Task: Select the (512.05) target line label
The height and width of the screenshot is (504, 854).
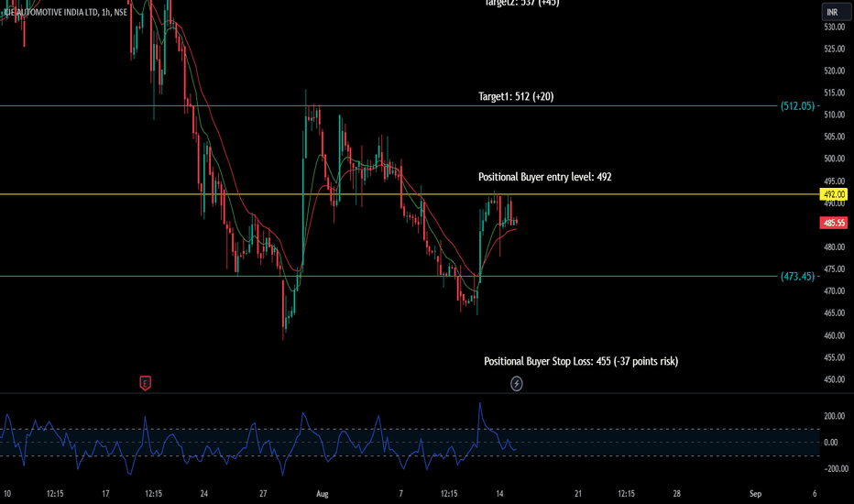Action: [797, 105]
